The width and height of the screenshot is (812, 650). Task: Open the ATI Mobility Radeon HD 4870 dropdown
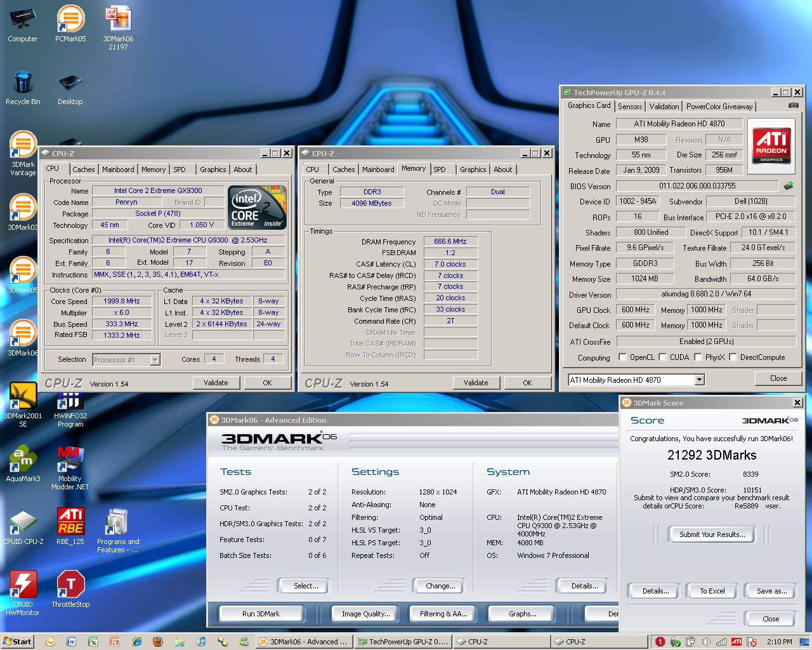[699, 380]
